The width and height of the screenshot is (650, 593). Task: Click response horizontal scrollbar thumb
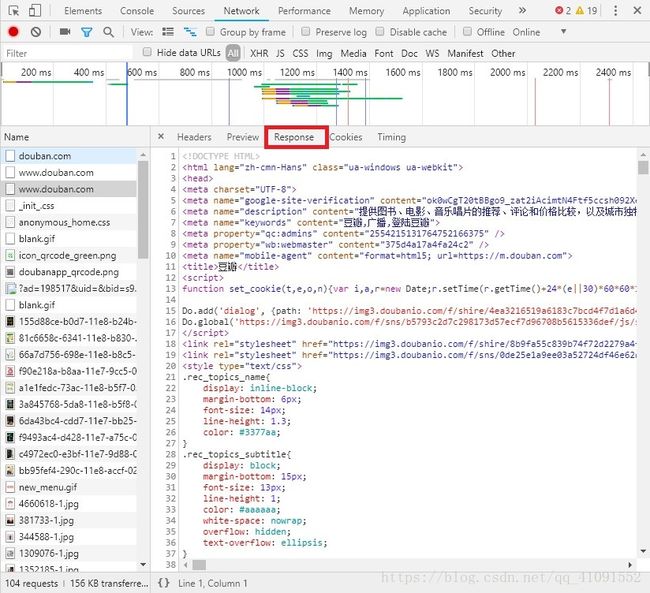[x=199, y=564]
